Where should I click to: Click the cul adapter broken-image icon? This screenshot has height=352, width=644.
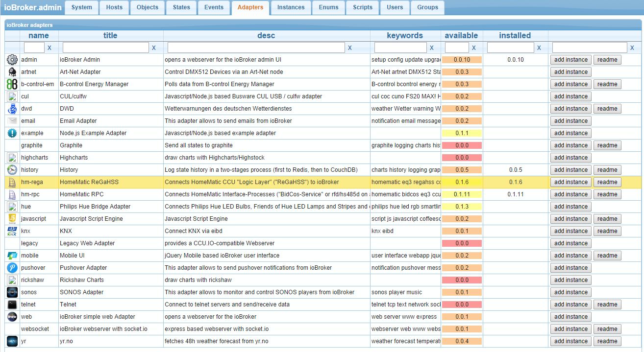pyautogui.click(x=12, y=96)
